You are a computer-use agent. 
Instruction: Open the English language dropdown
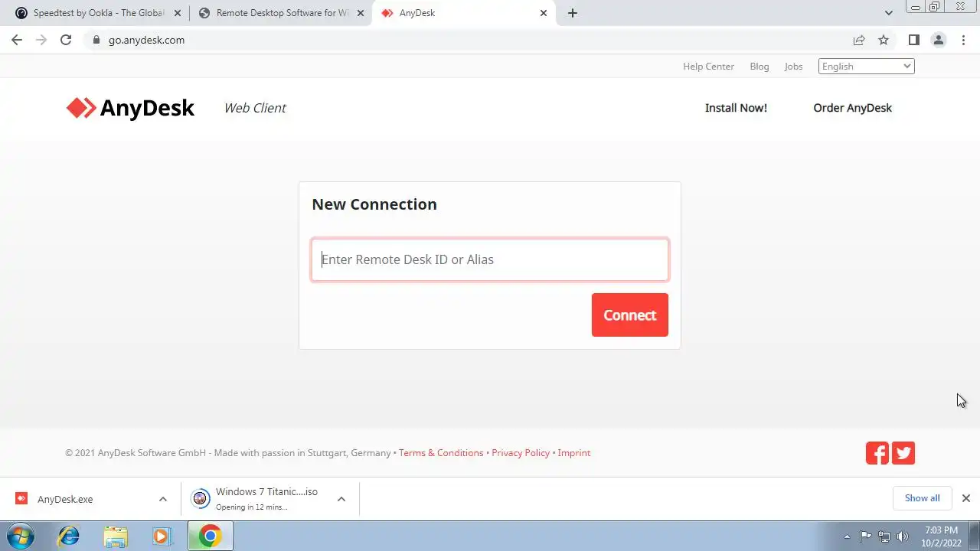[x=867, y=67]
